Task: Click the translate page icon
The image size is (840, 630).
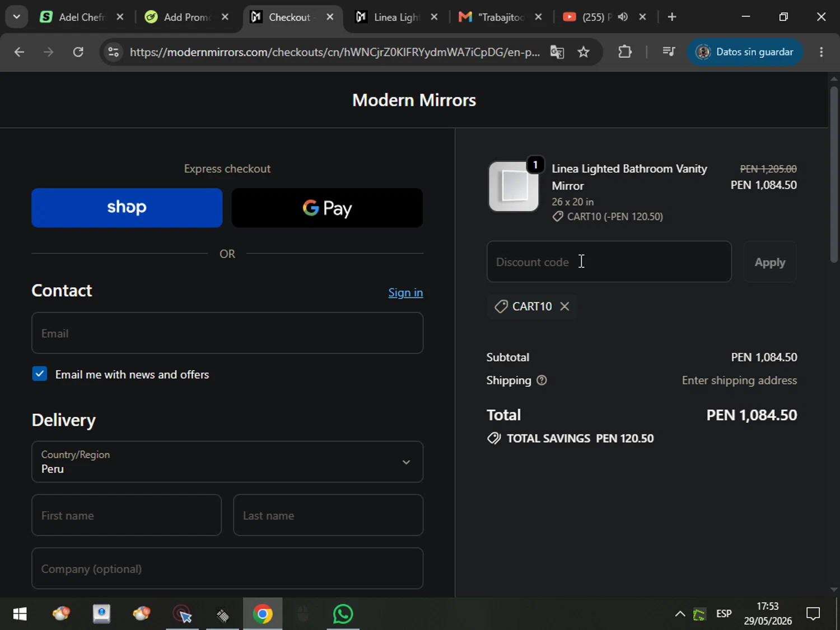Action: (557, 52)
